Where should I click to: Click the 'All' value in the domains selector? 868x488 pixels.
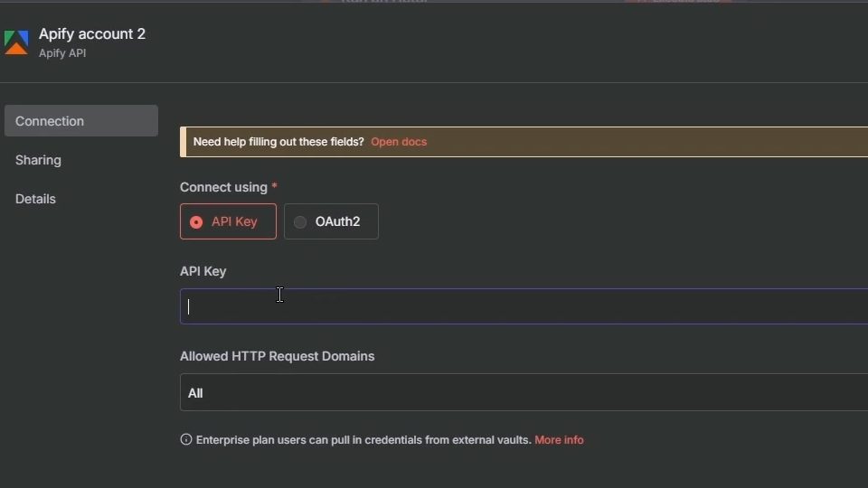195,393
